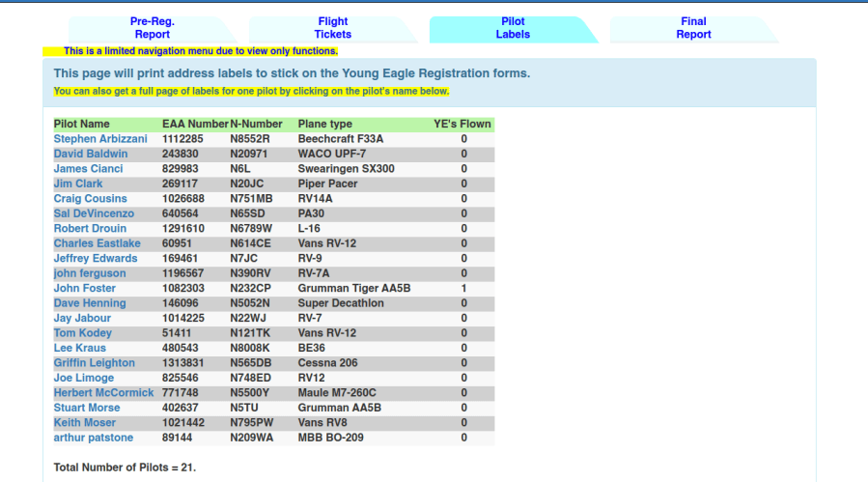Click arthur patstone pilot link
Screen dimensions: 868x482
94,438
